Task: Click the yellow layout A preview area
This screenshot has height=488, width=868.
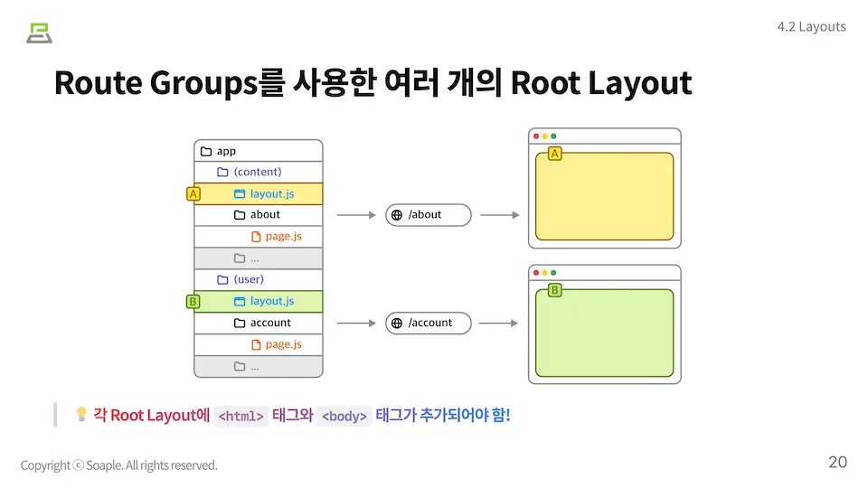Action: 605,196
